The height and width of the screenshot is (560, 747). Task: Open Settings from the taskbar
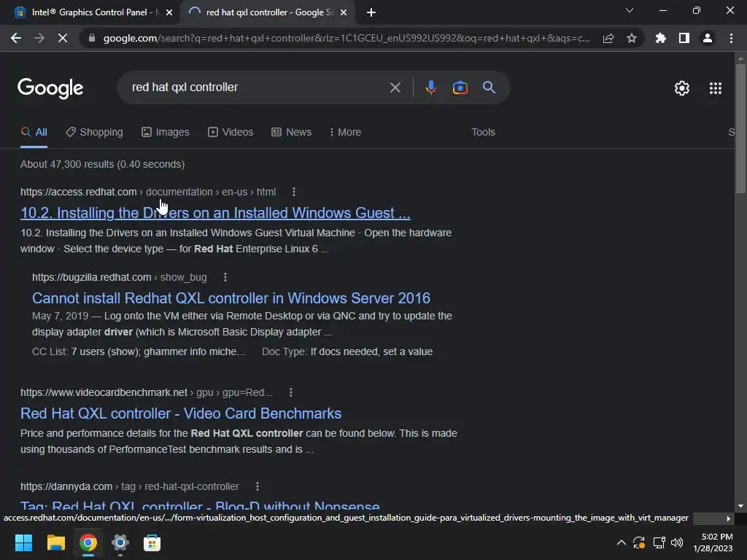[120, 542]
